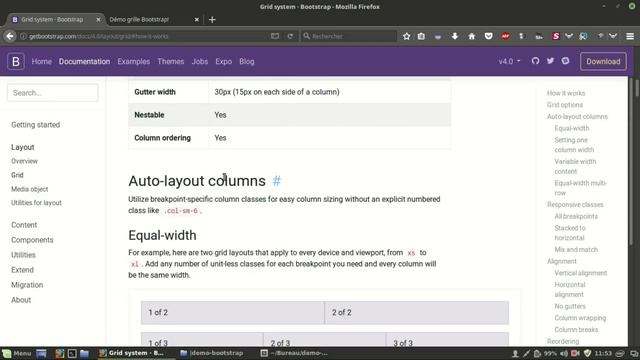Open Blog in navbar

click(247, 61)
